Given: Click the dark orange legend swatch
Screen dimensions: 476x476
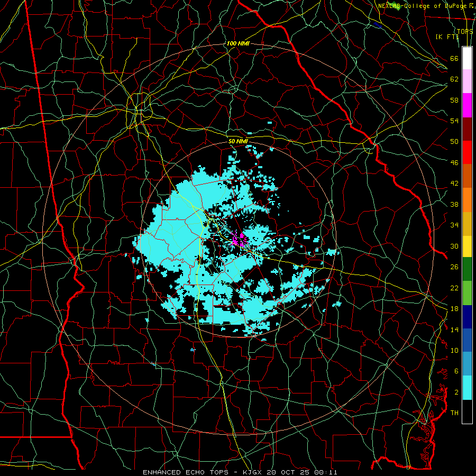Looking at the screenshot, I should pos(467,176).
